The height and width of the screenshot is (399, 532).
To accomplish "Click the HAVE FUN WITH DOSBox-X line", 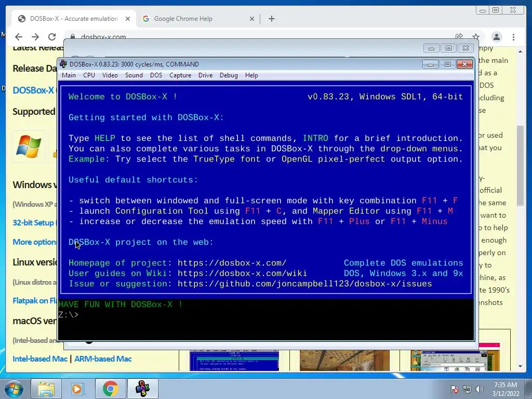I will coord(121,304).
